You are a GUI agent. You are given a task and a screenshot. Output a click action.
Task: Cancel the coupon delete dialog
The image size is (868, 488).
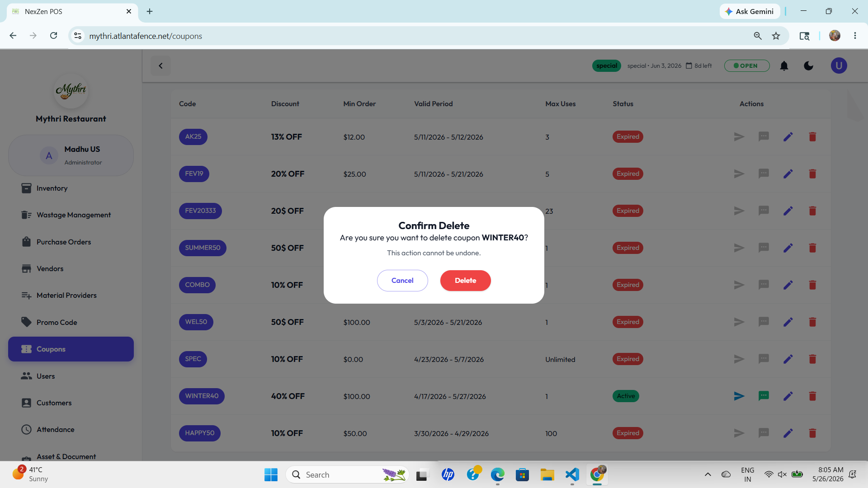pyautogui.click(x=402, y=281)
